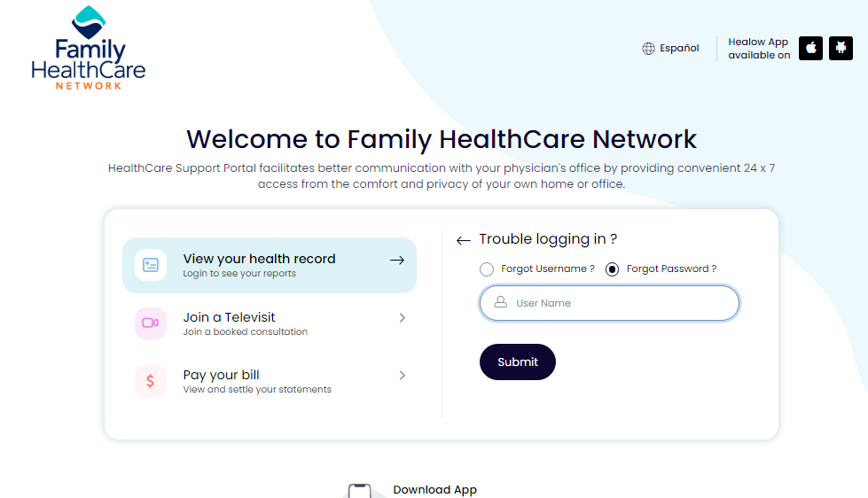
Task: Switch language to Español
Action: [679, 48]
